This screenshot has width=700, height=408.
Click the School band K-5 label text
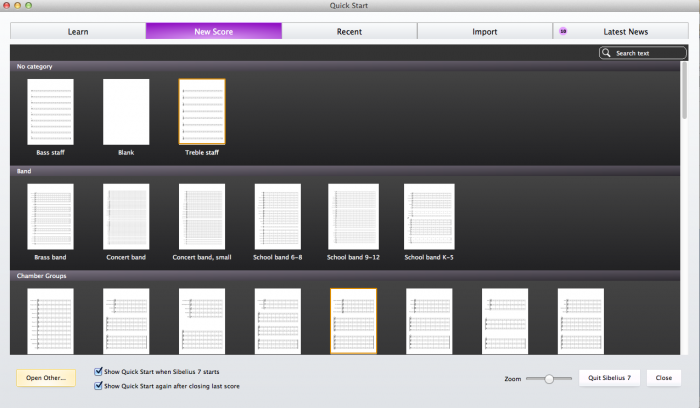(429, 257)
